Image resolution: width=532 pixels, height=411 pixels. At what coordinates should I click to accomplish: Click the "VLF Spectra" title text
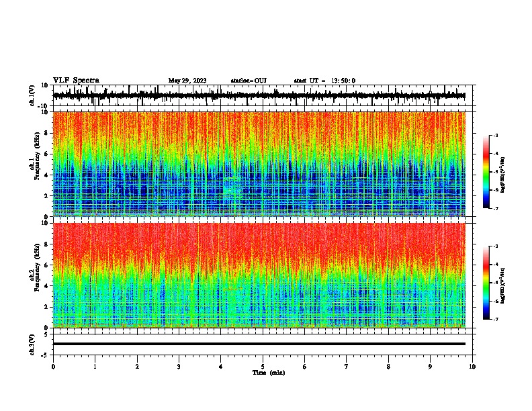(x=76, y=81)
